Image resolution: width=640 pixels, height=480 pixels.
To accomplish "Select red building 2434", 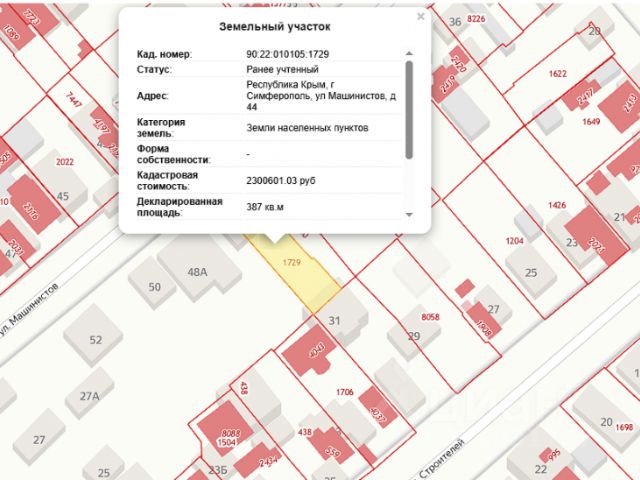I will point(257,462).
